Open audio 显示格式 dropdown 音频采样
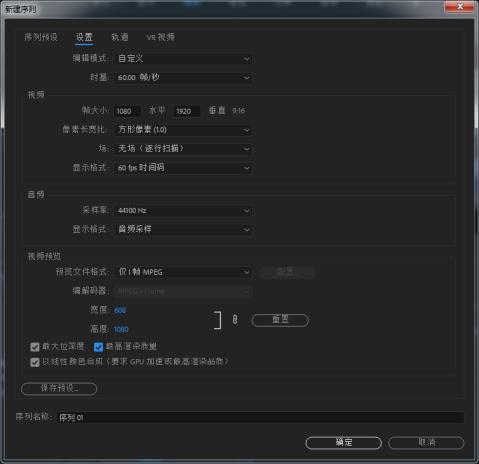The width and height of the screenshot is (479, 464). [x=183, y=229]
